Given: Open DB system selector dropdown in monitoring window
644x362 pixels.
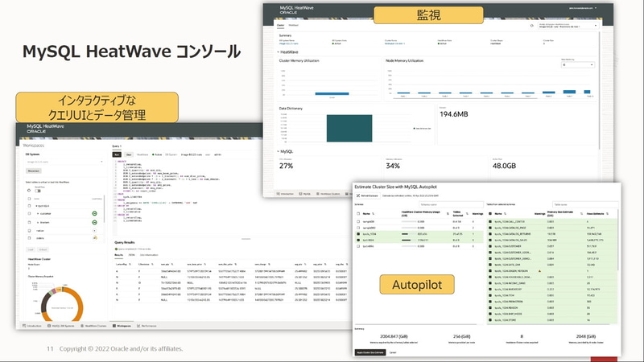Looking at the screenshot, I should click(x=568, y=26).
